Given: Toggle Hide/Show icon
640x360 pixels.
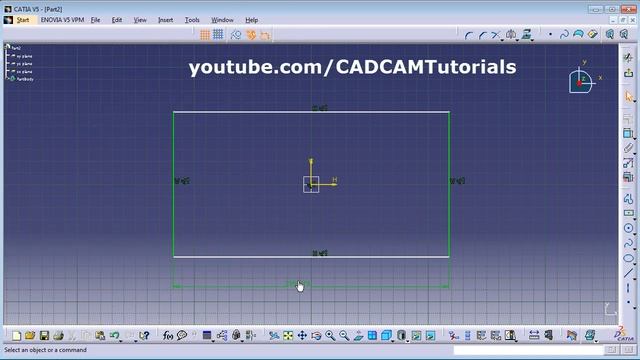Looking at the screenshot, I should (x=416, y=336).
